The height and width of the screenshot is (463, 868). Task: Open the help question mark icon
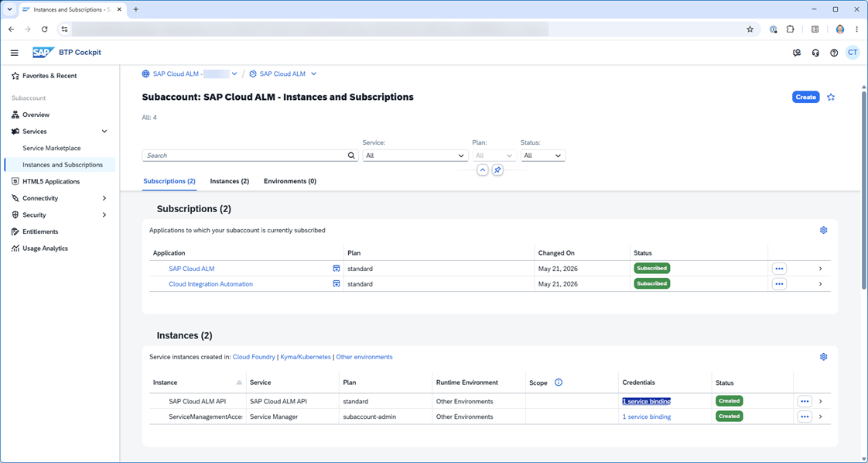(x=834, y=53)
